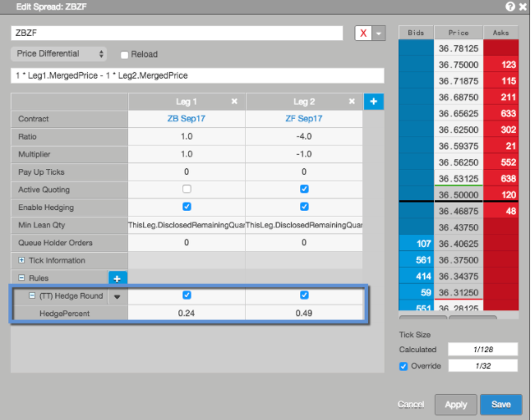Edit Leg 2 Multiplier -1.0

(304, 154)
